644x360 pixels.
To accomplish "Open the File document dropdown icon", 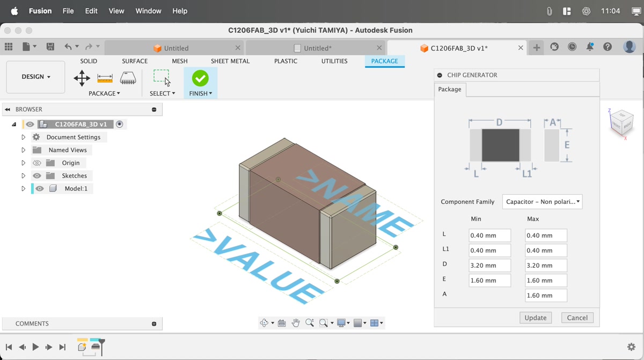I will pos(29,47).
